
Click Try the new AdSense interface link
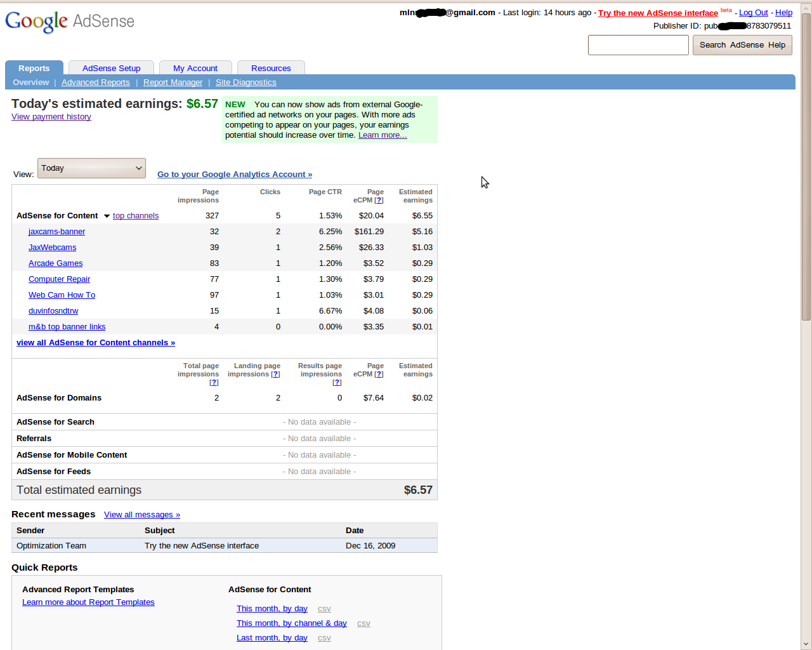[658, 13]
